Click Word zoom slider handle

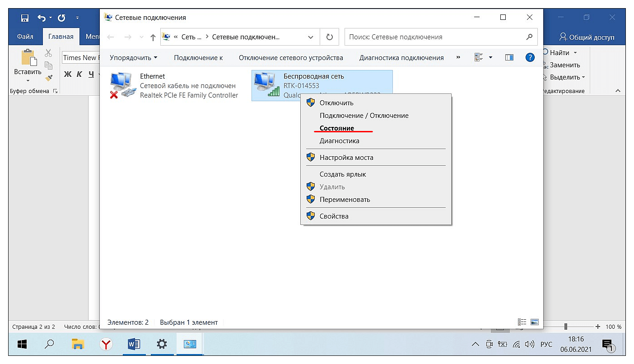tap(565, 327)
